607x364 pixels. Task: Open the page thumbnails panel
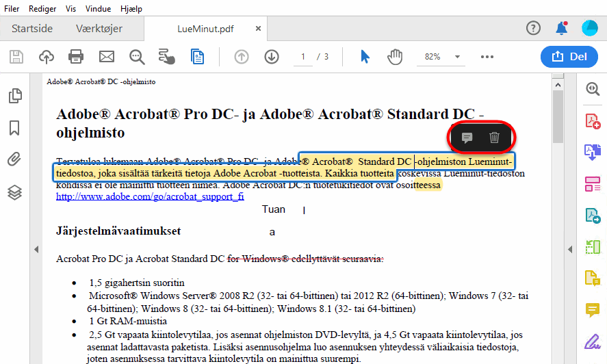pyautogui.click(x=15, y=96)
